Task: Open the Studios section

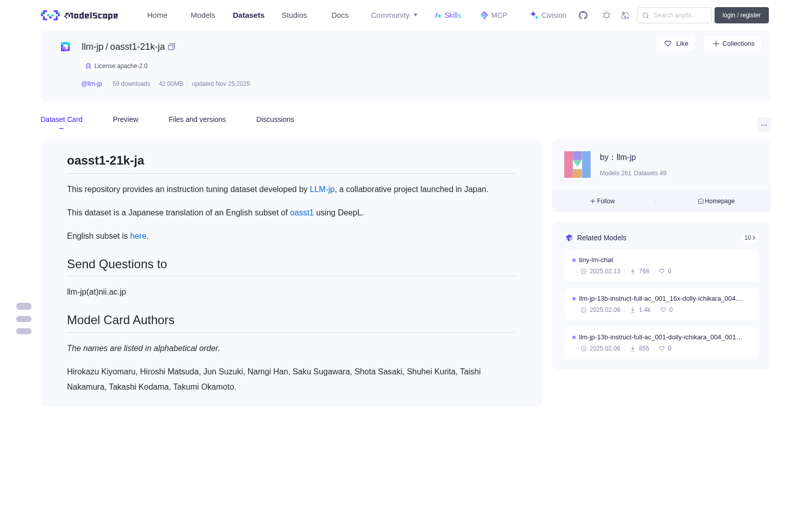Action: pyautogui.click(x=294, y=15)
